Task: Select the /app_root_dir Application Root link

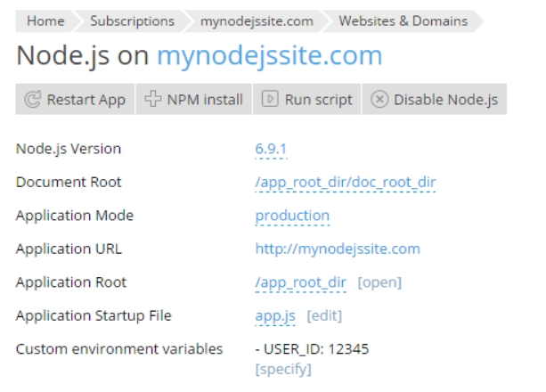Action: click(300, 282)
